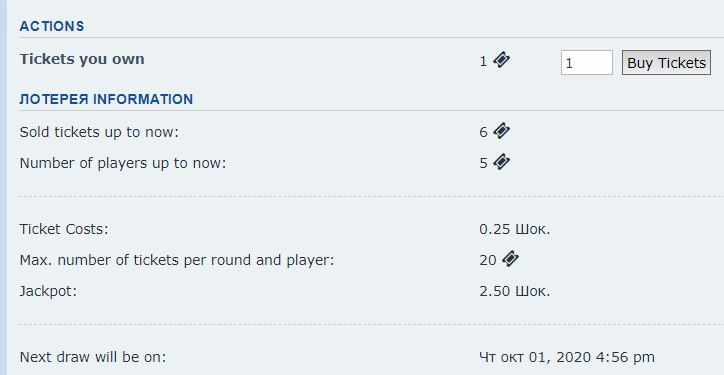Click the ticket icon beside Max. number 20
The image size is (724, 375).
tap(510, 259)
